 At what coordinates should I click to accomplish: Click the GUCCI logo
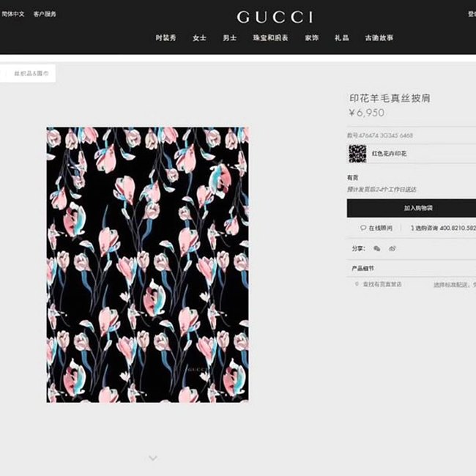click(x=275, y=17)
